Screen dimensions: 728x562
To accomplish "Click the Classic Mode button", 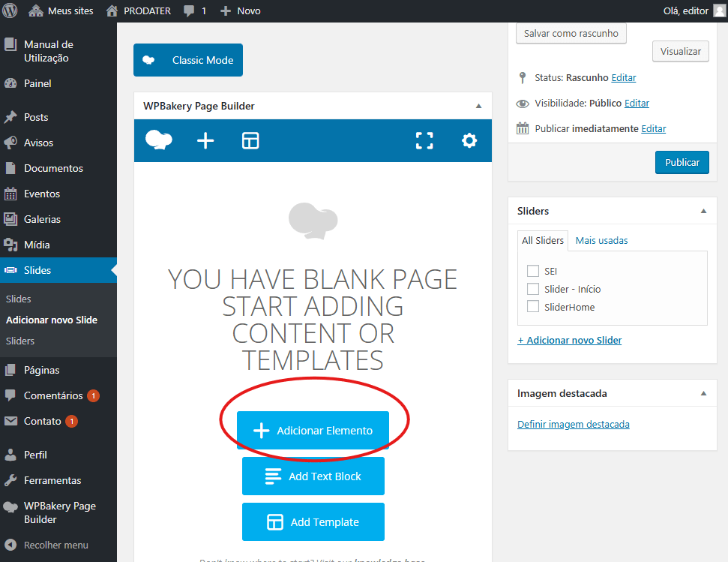I will (188, 60).
